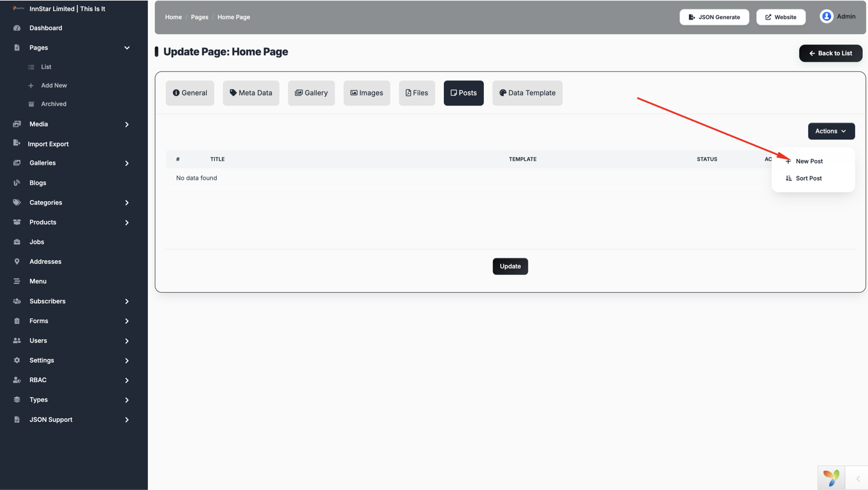Click the Menu hamburger icon in sidebar

pyautogui.click(x=17, y=281)
